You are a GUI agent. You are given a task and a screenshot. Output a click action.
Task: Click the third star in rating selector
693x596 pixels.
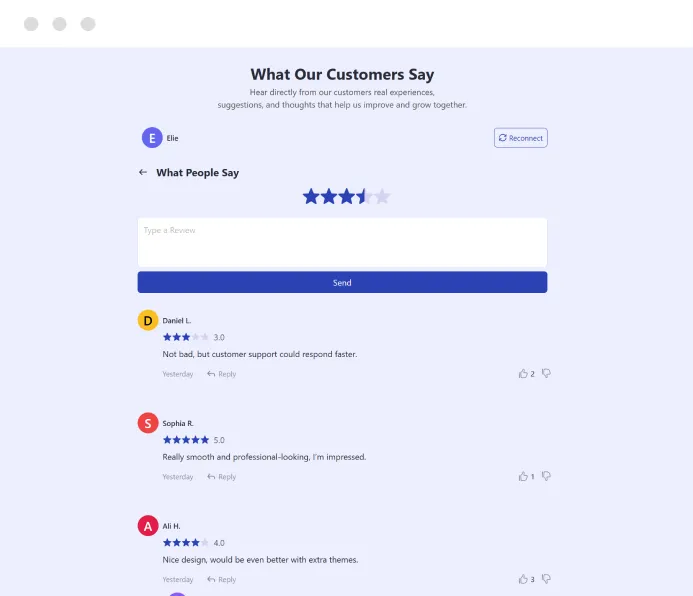pos(347,197)
